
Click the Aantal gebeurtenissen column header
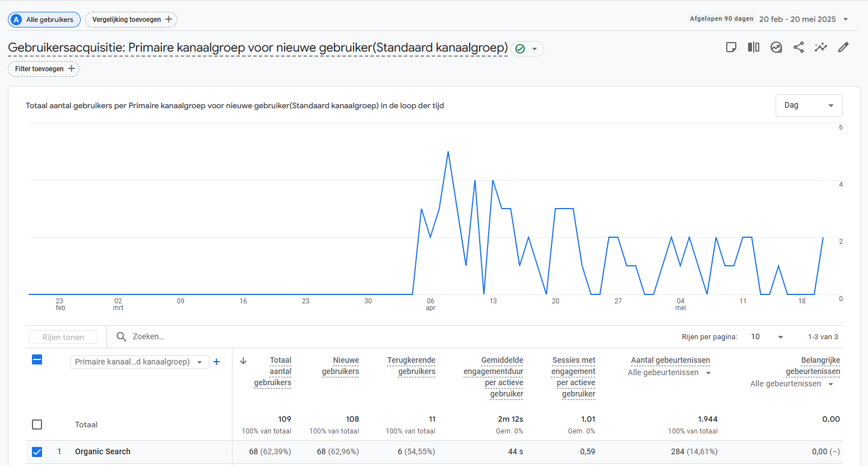(x=670, y=360)
